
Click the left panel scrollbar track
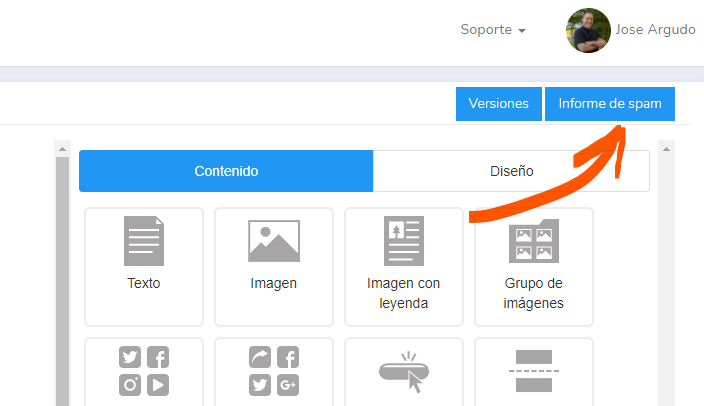point(62,281)
